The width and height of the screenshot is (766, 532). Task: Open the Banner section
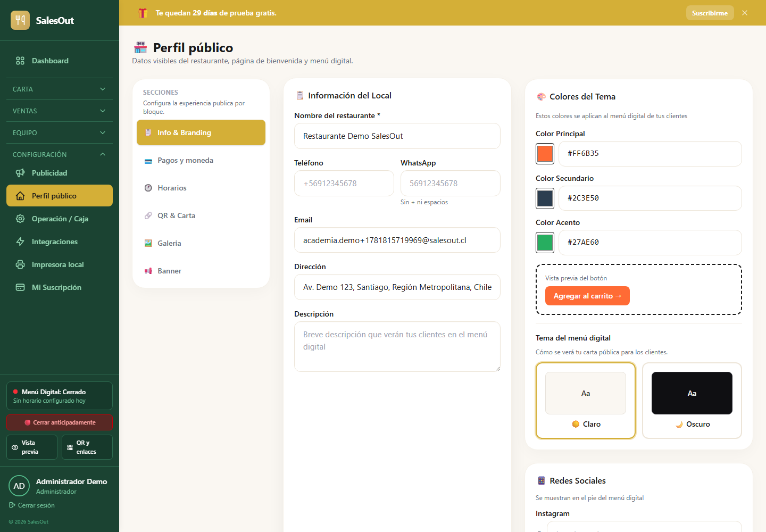[x=201, y=271]
